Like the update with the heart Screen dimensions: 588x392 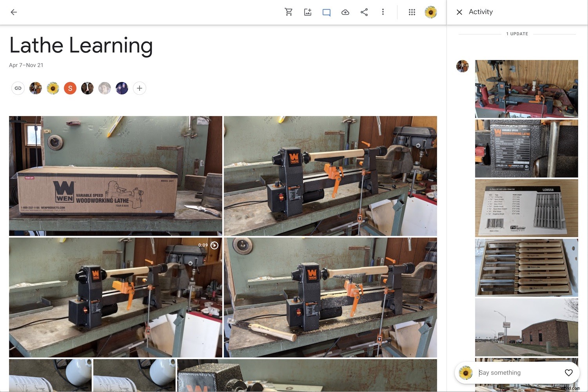coord(569,372)
